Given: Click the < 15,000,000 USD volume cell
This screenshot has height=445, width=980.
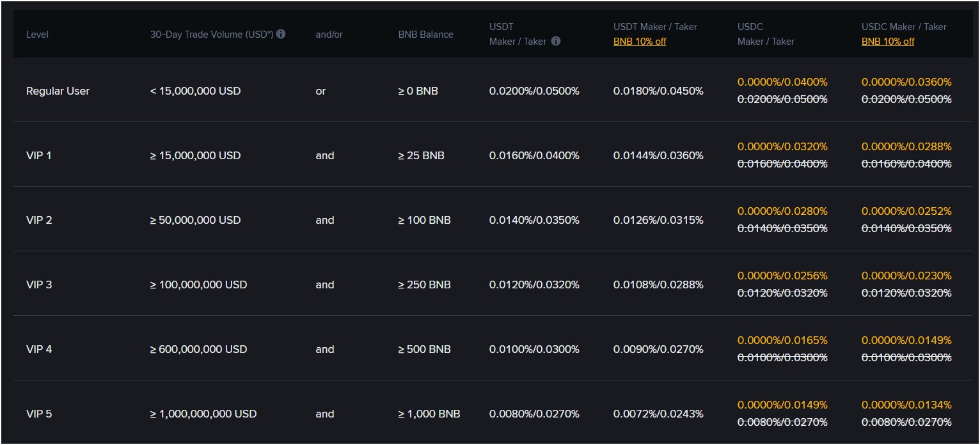Looking at the screenshot, I should tap(196, 91).
